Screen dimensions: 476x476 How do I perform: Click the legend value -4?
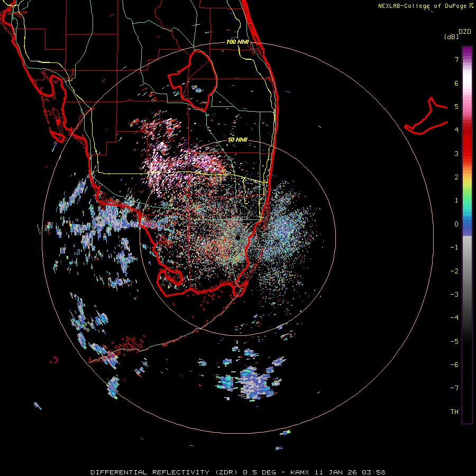click(x=454, y=317)
